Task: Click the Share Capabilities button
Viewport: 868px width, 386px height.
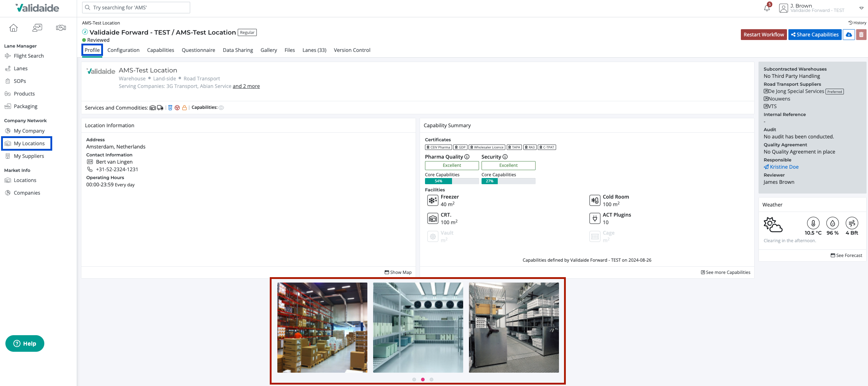Action: coord(815,35)
